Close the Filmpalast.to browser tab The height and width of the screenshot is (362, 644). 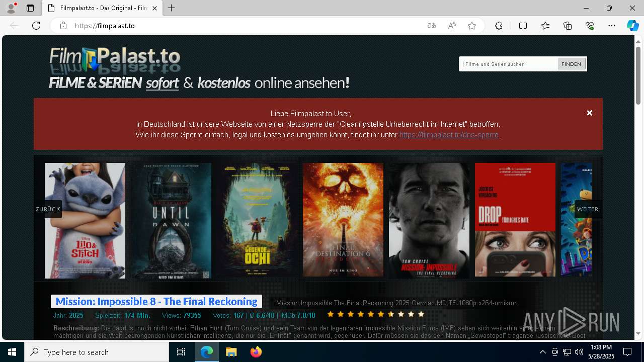point(154,8)
